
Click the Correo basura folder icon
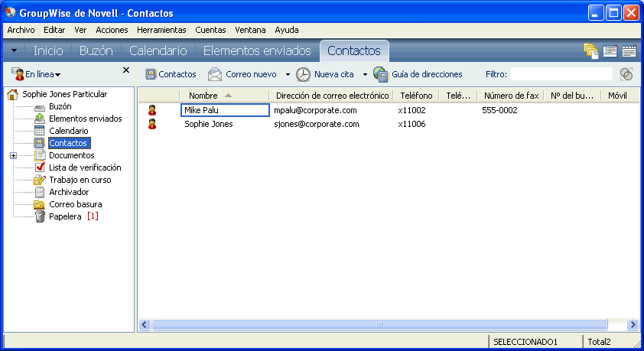[x=40, y=204]
